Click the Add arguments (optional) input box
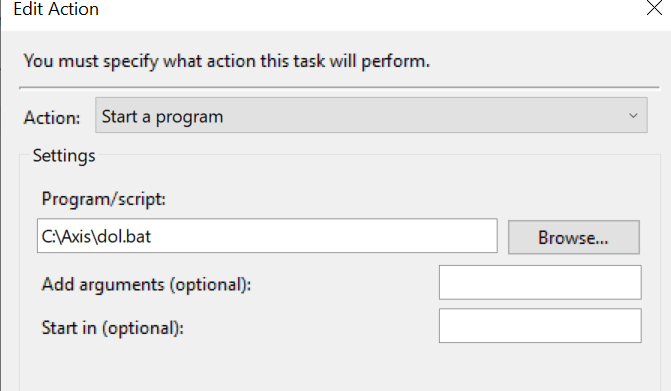 pyautogui.click(x=540, y=282)
